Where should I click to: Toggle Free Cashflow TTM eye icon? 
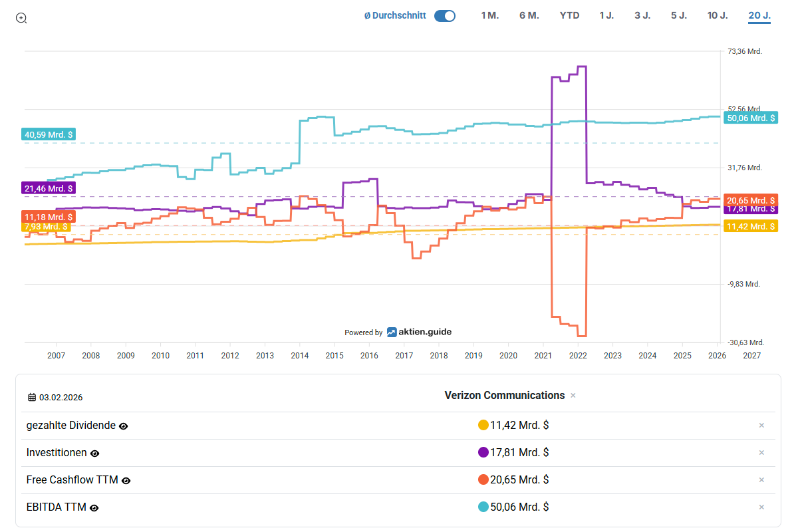tap(126, 481)
